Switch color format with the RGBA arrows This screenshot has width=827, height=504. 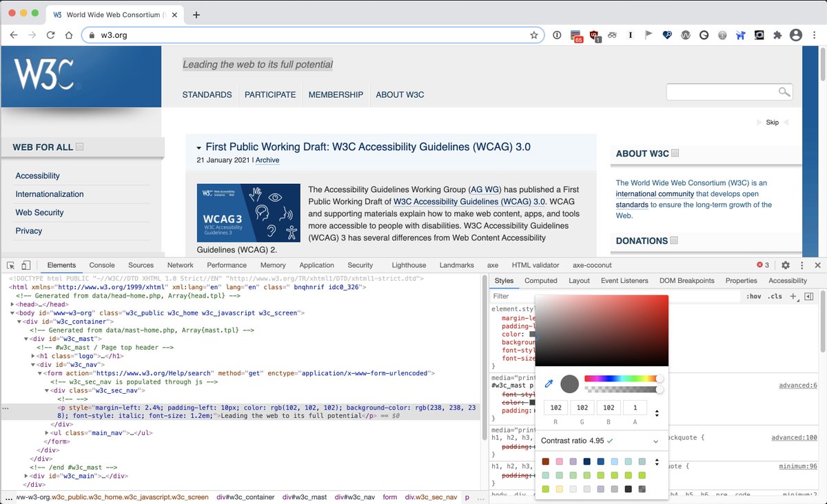pyautogui.click(x=657, y=413)
